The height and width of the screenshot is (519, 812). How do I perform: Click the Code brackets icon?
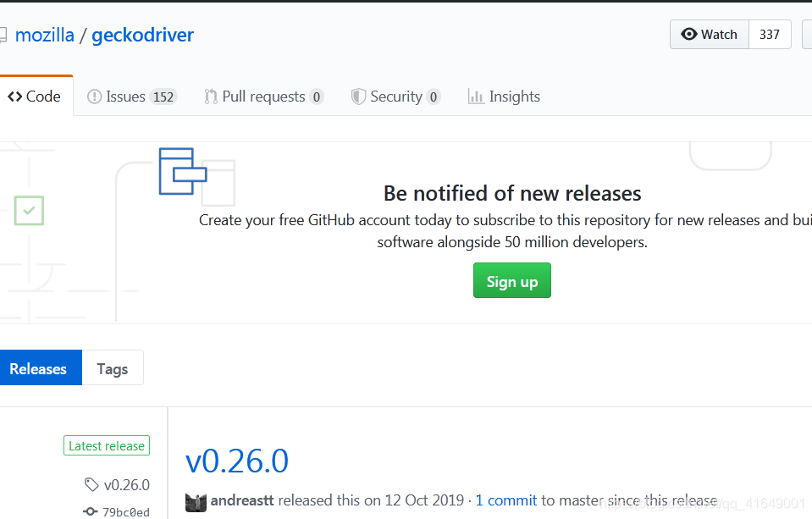15,97
